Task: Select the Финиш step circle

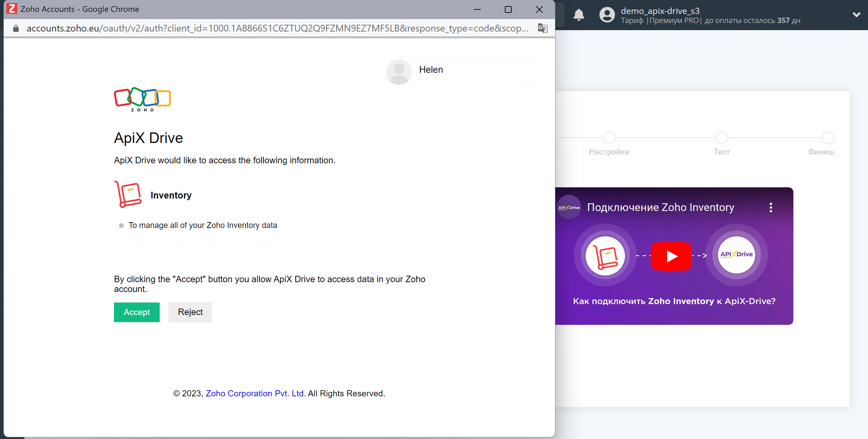Action: (828, 138)
